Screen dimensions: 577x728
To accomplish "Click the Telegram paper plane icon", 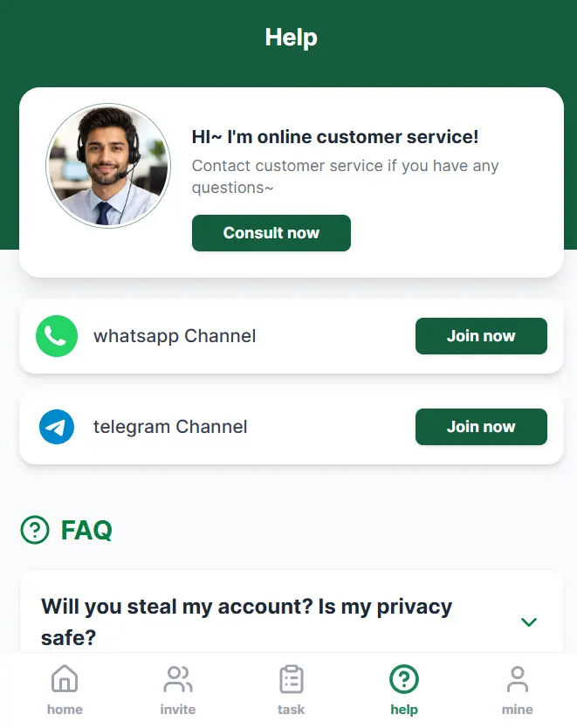I will [x=57, y=427].
